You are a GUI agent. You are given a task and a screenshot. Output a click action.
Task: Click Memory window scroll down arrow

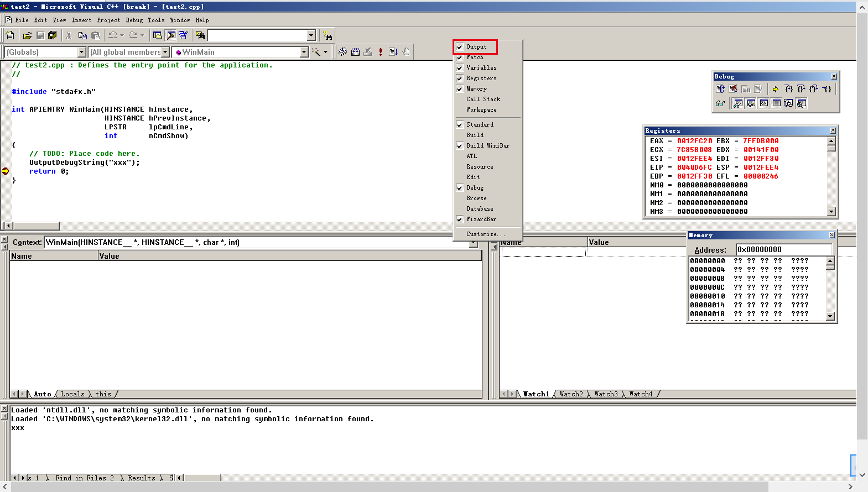pos(830,316)
